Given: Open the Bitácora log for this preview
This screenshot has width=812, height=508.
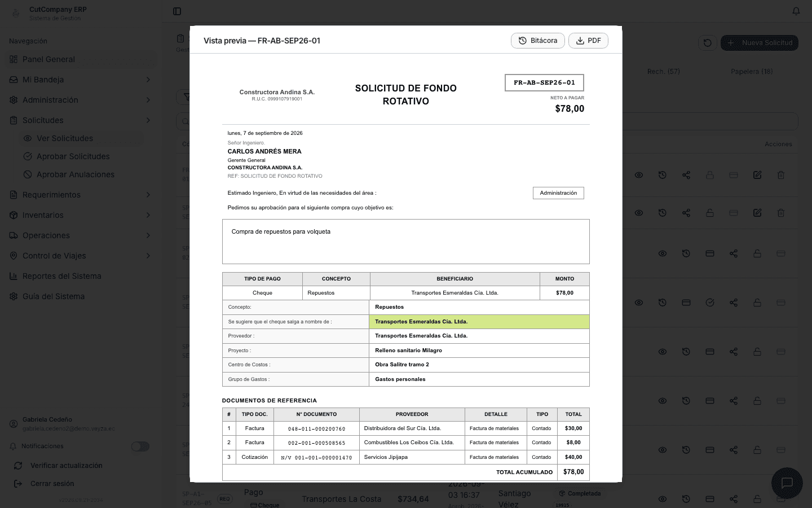Looking at the screenshot, I should (x=537, y=41).
